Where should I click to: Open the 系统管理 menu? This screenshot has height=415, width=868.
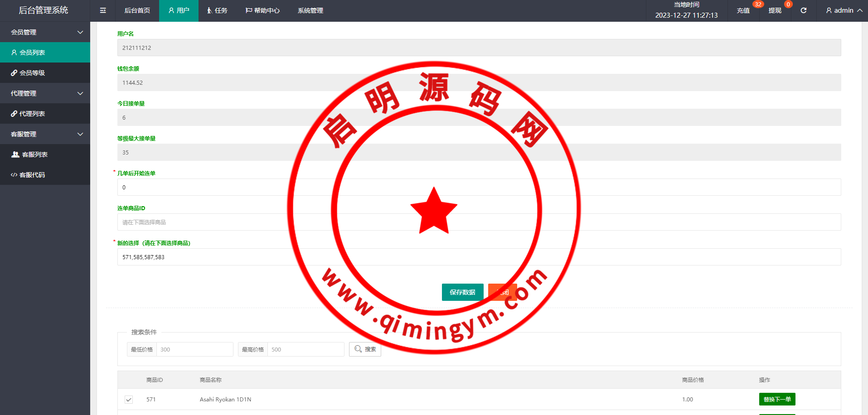310,10
